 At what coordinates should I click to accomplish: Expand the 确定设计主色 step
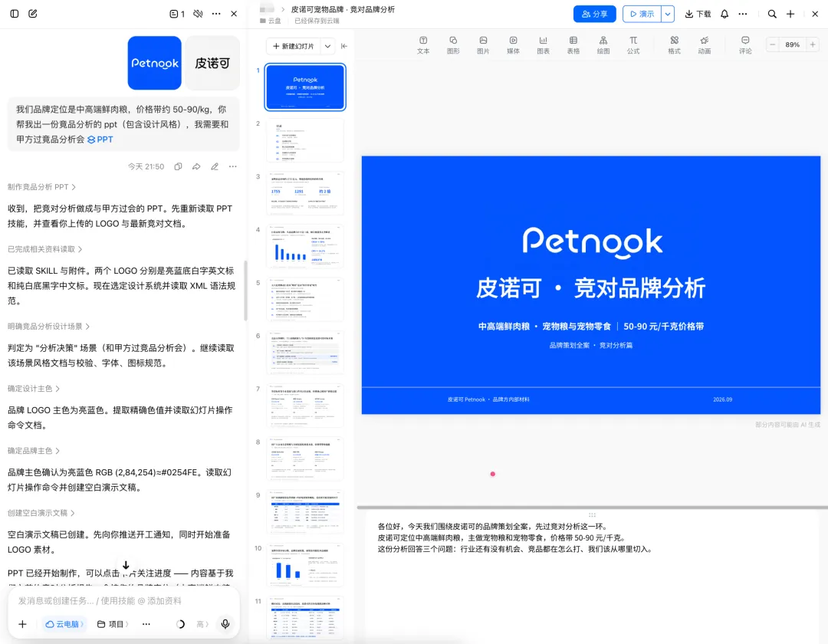pyautogui.click(x=34, y=389)
